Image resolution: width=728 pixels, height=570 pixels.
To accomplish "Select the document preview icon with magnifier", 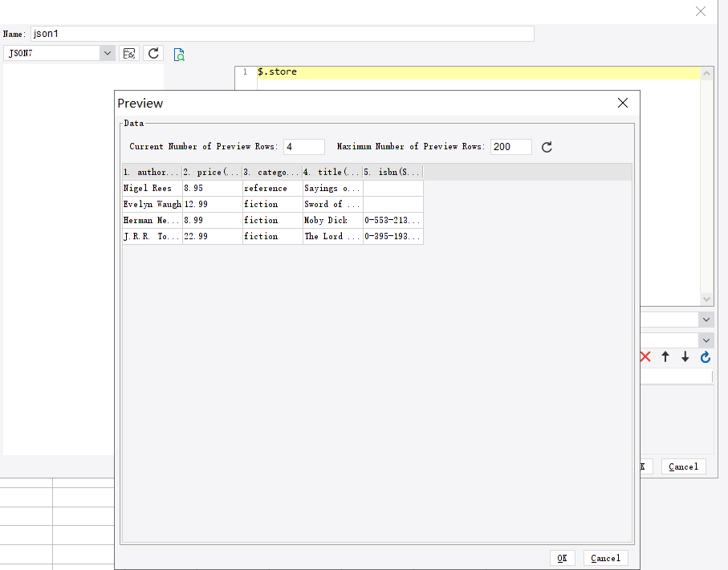I will [x=178, y=53].
